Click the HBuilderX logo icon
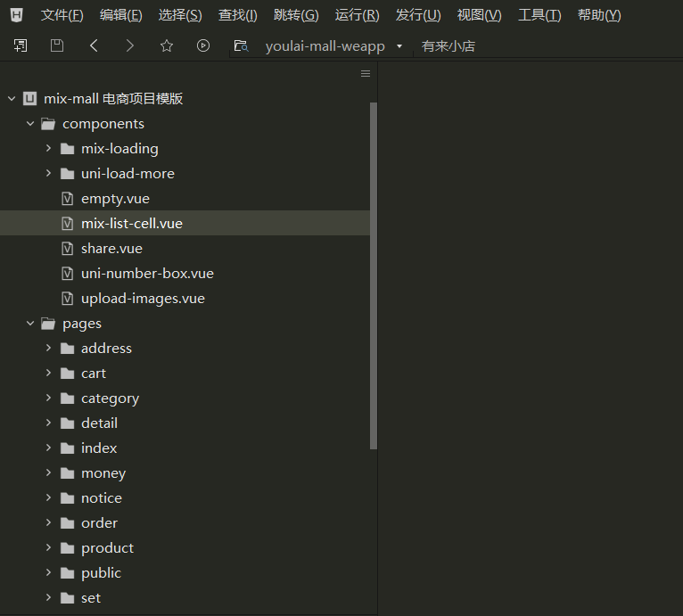The image size is (683, 616). [x=17, y=15]
